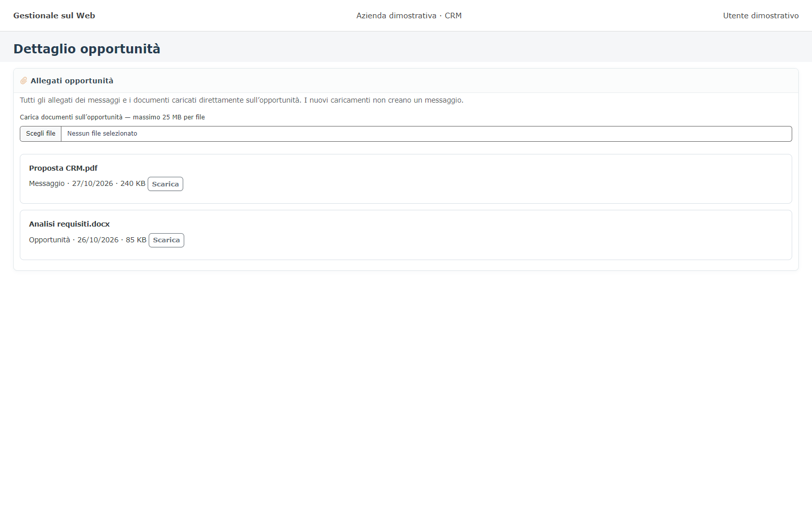The image size is (812, 508).
Task: Click the 'massimo 25 MB per file' label
Action: click(x=169, y=117)
